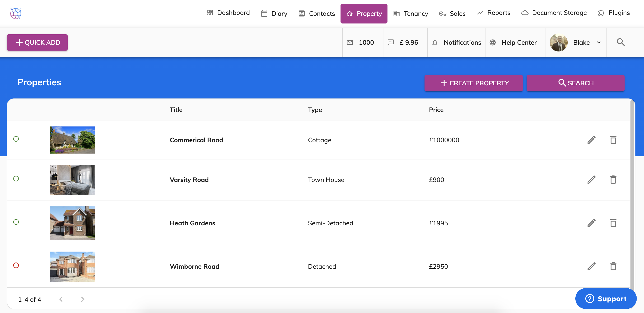Edit the Varsity Road property with the pencil icon
The height and width of the screenshot is (313, 644).
pyautogui.click(x=592, y=180)
